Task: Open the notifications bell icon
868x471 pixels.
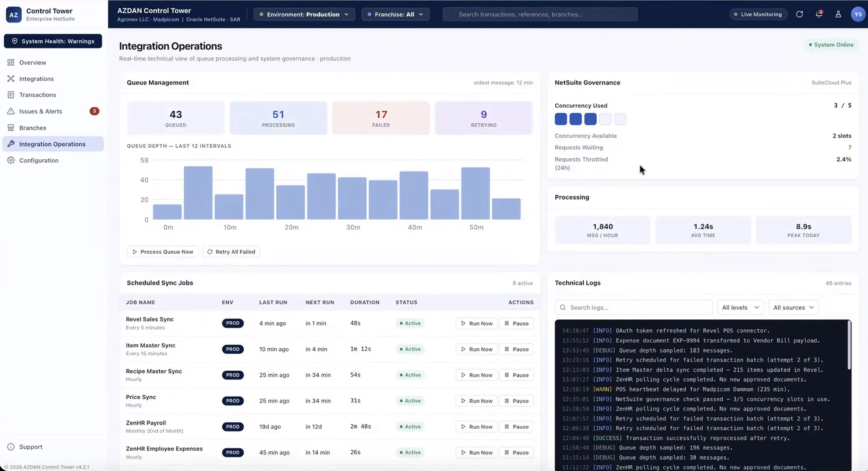Action: coord(819,14)
